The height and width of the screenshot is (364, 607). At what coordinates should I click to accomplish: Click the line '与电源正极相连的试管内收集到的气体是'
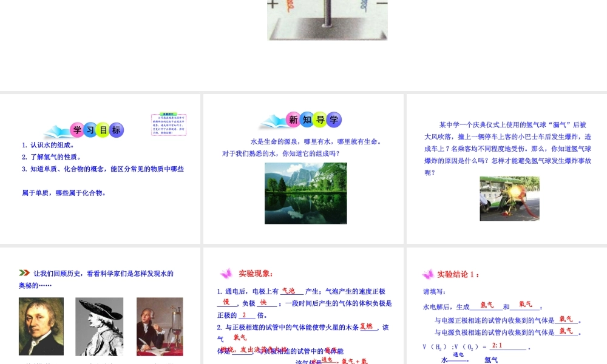508,320
